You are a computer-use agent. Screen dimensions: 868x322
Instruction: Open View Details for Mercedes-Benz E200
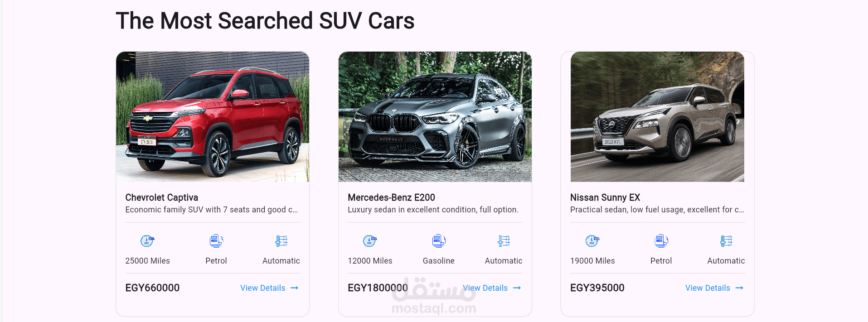[492, 288]
